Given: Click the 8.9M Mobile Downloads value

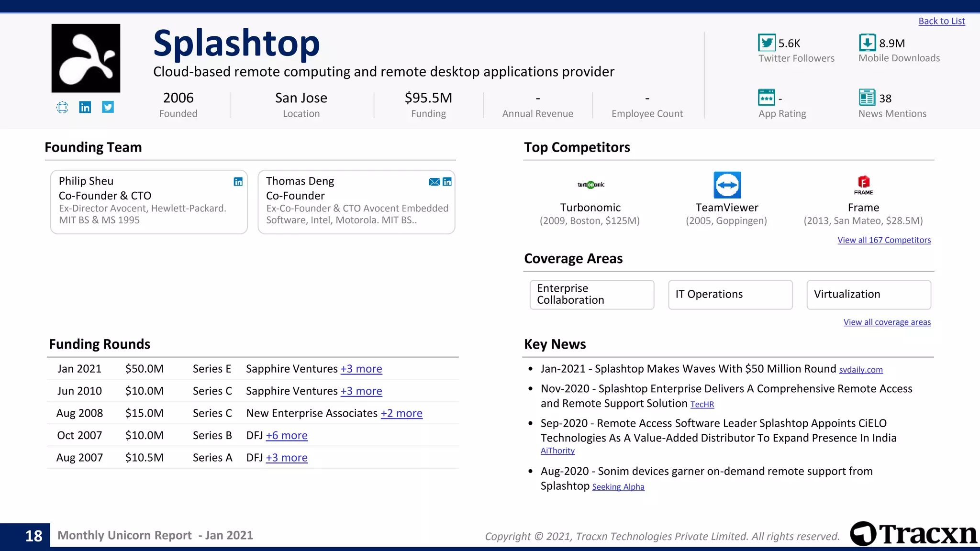Looking at the screenshot, I should click(x=892, y=44).
